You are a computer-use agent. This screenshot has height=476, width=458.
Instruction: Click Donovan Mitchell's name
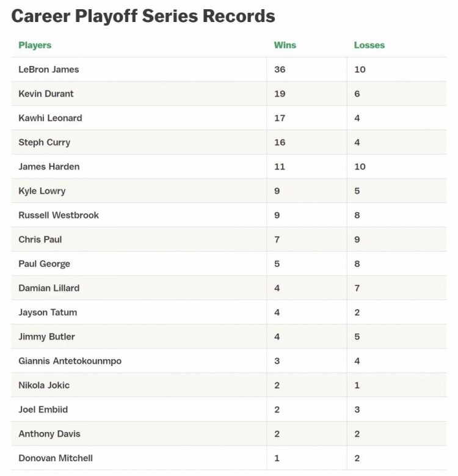tap(56, 458)
